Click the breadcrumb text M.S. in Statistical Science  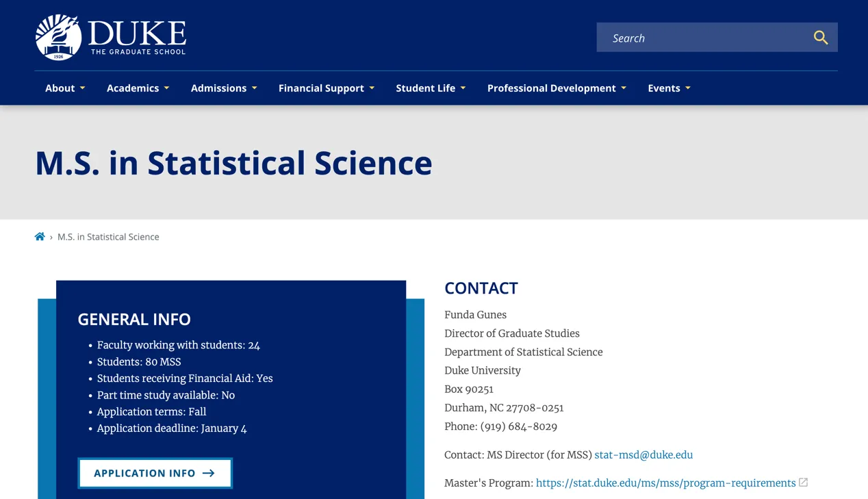pyautogui.click(x=108, y=237)
